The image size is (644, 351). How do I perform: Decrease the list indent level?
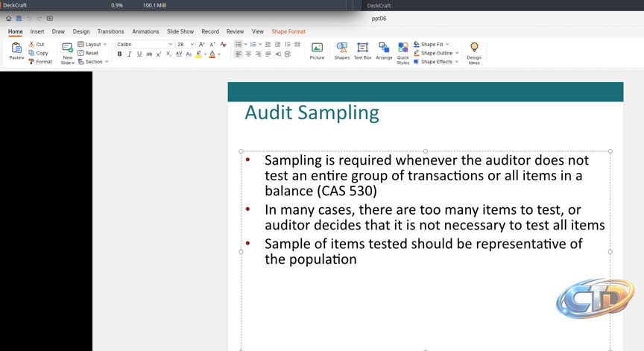pos(268,44)
